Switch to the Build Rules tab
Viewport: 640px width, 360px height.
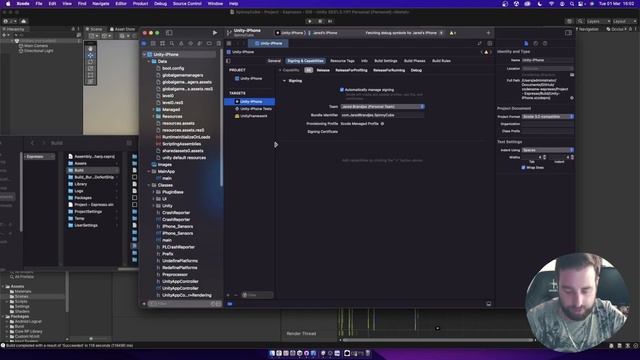(x=441, y=61)
